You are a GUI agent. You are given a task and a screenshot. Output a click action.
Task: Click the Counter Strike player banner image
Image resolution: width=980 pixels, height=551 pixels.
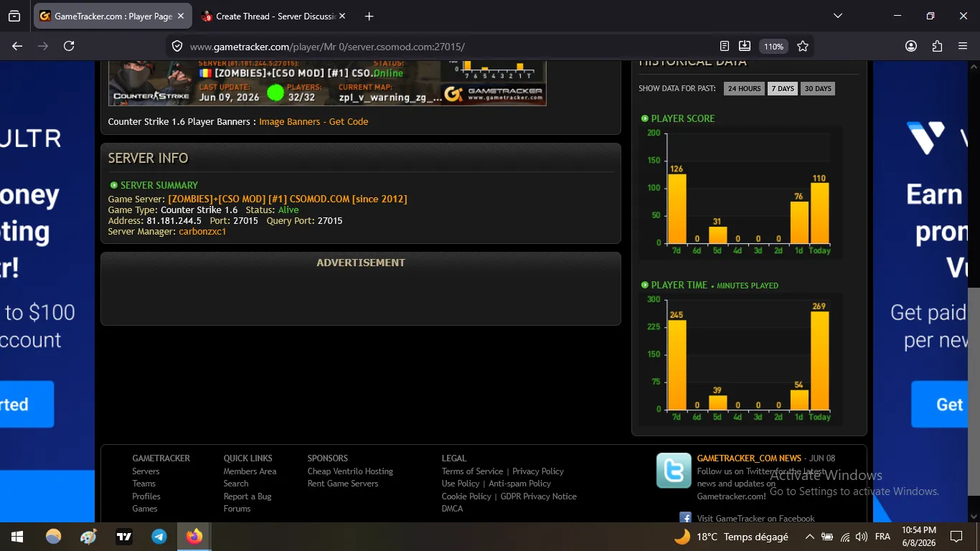[x=327, y=84]
